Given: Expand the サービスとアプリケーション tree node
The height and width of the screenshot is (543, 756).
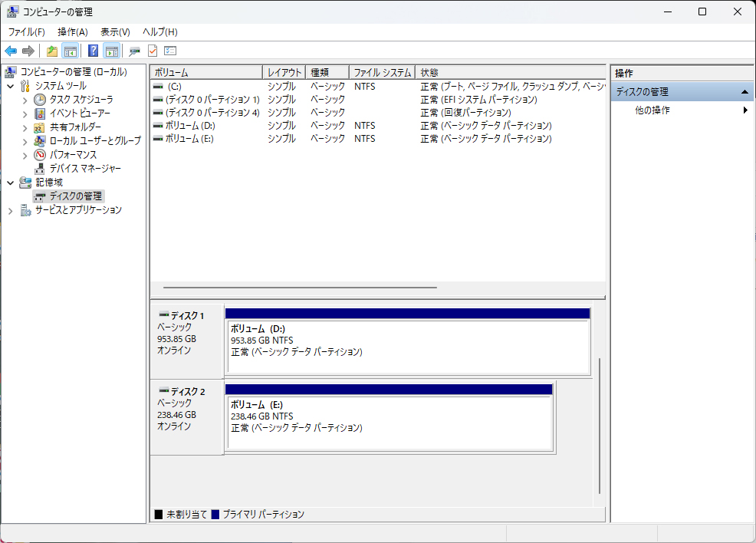Looking at the screenshot, I should [x=11, y=209].
